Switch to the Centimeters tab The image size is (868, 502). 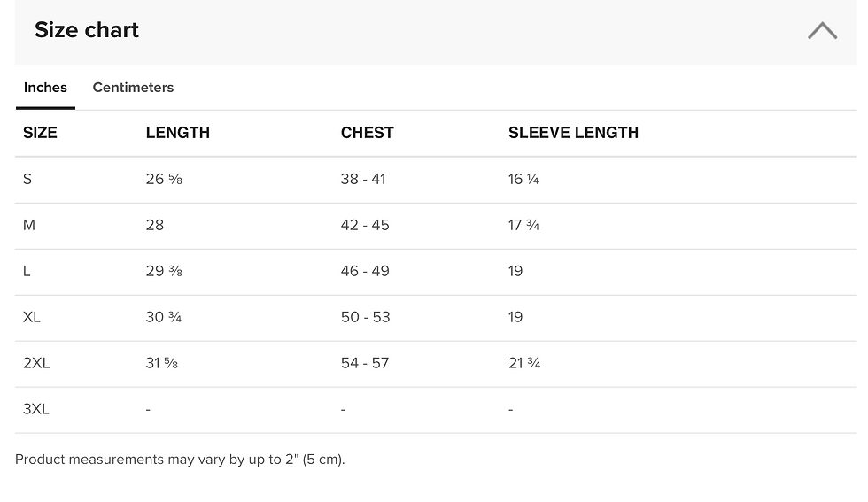pyautogui.click(x=133, y=88)
